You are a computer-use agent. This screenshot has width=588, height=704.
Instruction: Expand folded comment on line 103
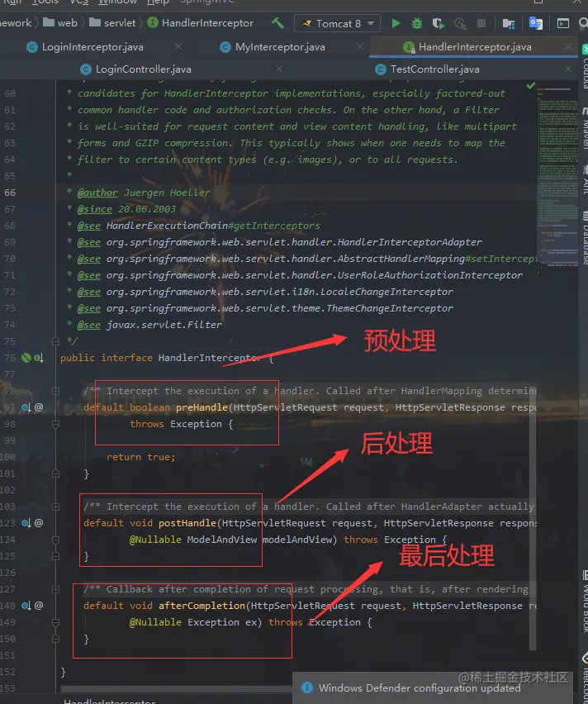click(55, 507)
